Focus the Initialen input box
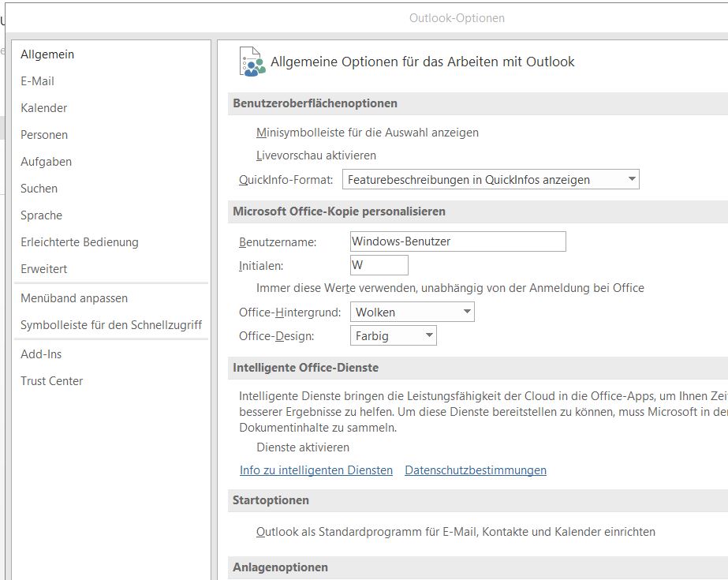728x580 pixels. click(x=379, y=265)
